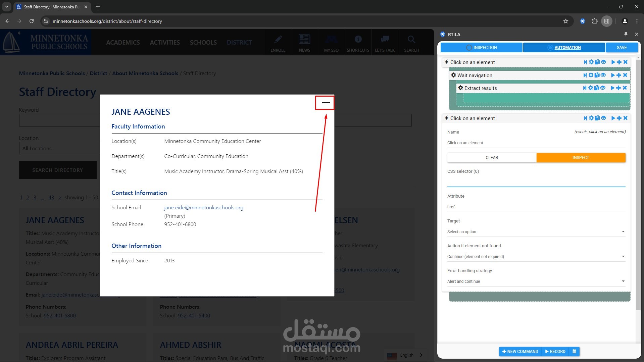Switch to the Inspection tab
This screenshot has height=362, width=644.
coord(481,48)
